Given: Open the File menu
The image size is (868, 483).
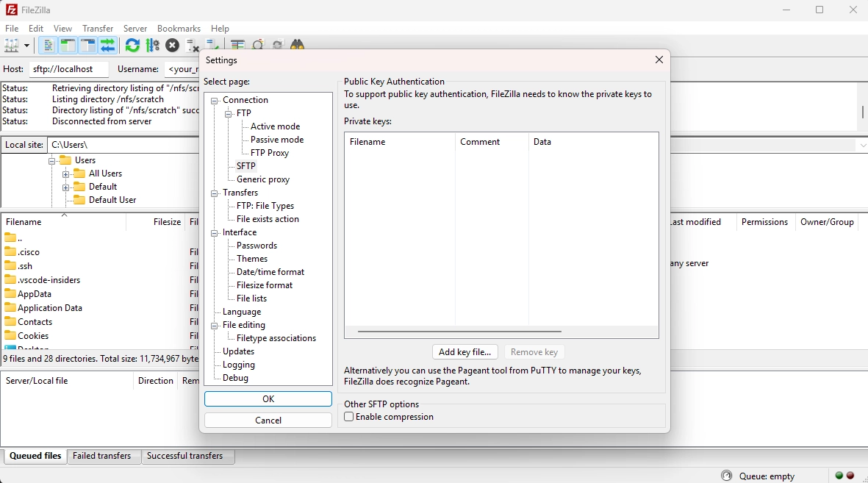Looking at the screenshot, I should [x=12, y=28].
